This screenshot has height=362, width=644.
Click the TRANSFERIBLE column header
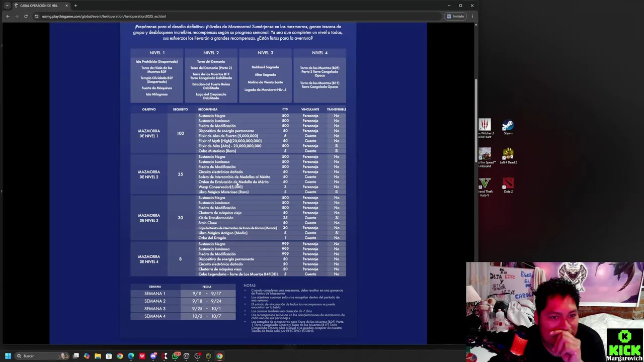(x=336, y=109)
